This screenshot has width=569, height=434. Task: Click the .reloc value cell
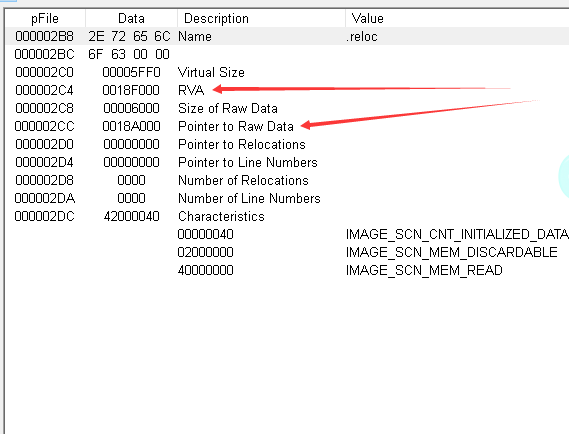(x=362, y=36)
